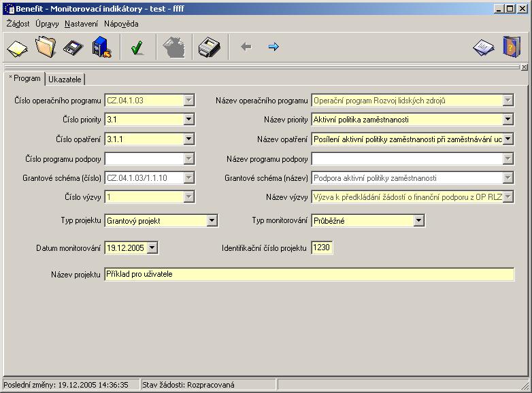Screen dimensions: 532x393
Task: Expand the Číslo výzvy dropdown
Action: point(188,196)
